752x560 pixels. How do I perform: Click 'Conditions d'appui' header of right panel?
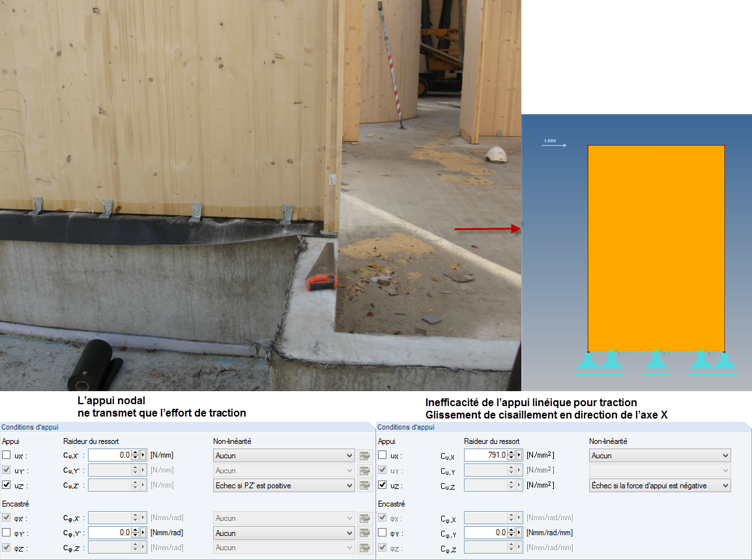click(x=406, y=427)
